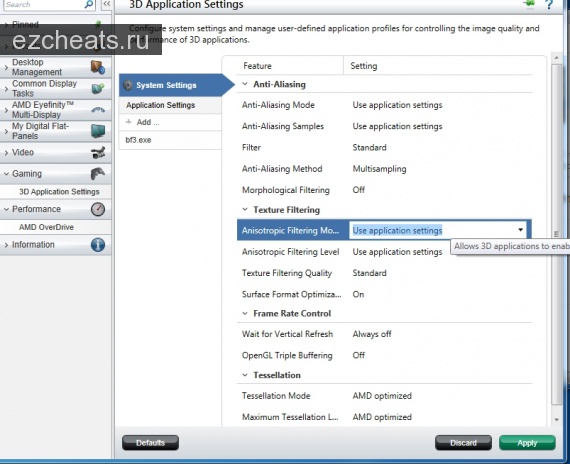570x464 pixels.
Task: Click the Desktop Management icon
Action: tap(98, 67)
